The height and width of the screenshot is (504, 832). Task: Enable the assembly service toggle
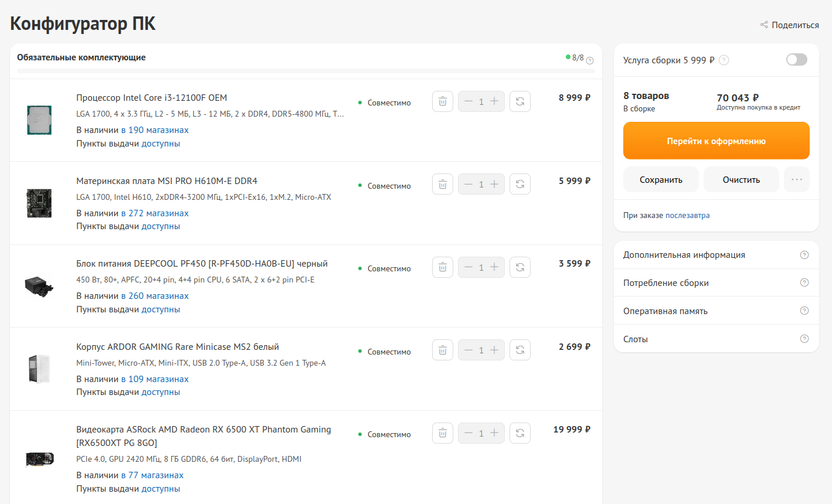[x=796, y=60]
